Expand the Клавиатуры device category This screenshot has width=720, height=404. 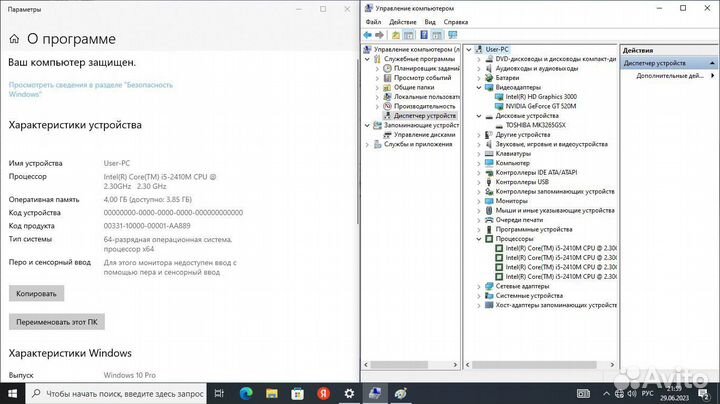pyautogui.click(x=479, y=153)
